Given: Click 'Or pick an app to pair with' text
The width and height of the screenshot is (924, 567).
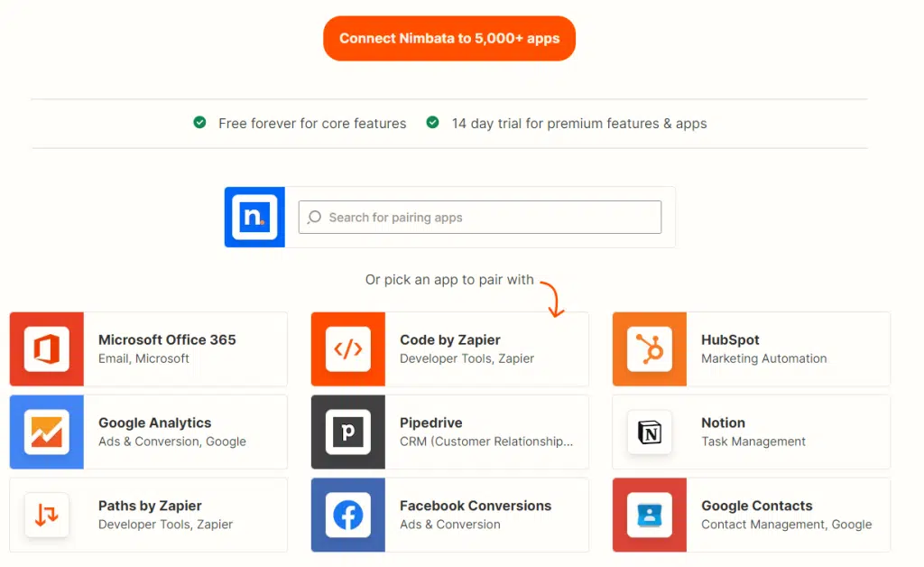Looking at the screenshot, I should 449,279.
